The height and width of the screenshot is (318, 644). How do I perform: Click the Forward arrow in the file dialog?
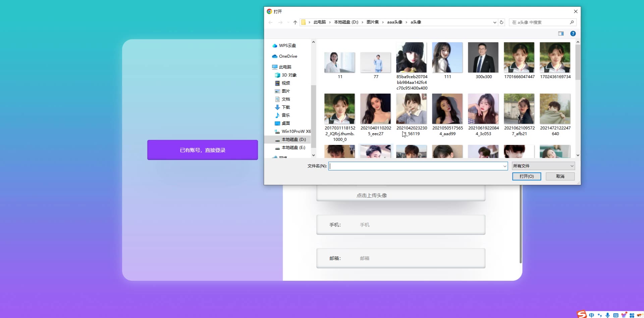pyautogui.click(x=280, y=22)
